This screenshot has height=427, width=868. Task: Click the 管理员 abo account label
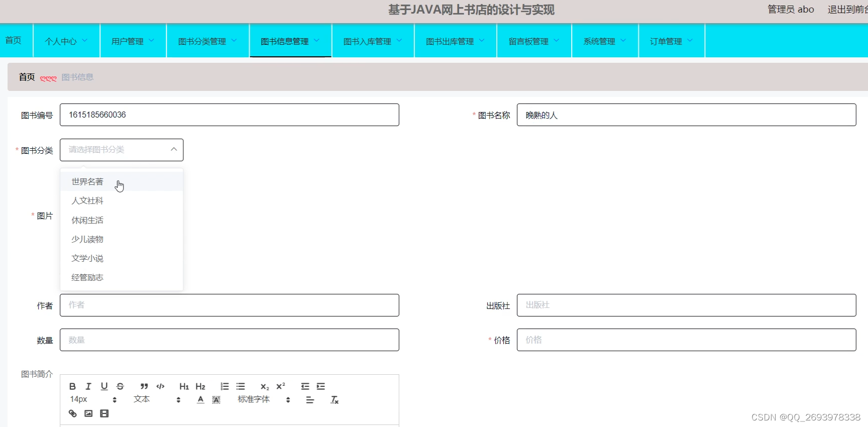click(x=791, y=10)
